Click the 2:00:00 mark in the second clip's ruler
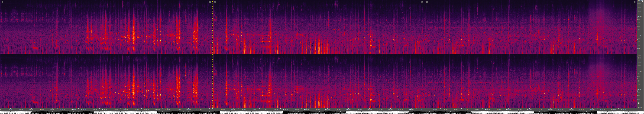Image resolution: width=644 pixels, height=114 pixels. [x=338, y=110]
